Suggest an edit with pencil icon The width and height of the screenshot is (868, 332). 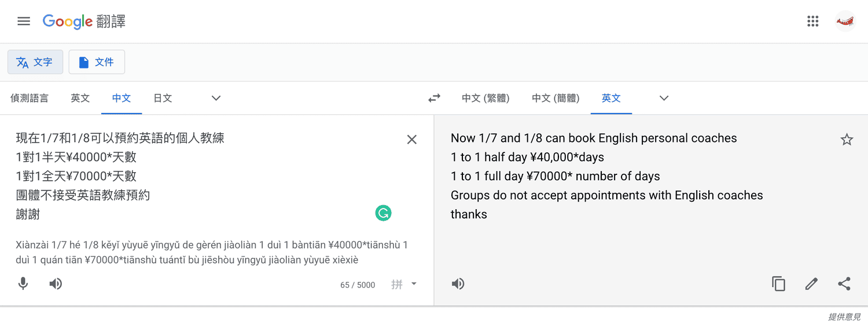pos(811,284)
